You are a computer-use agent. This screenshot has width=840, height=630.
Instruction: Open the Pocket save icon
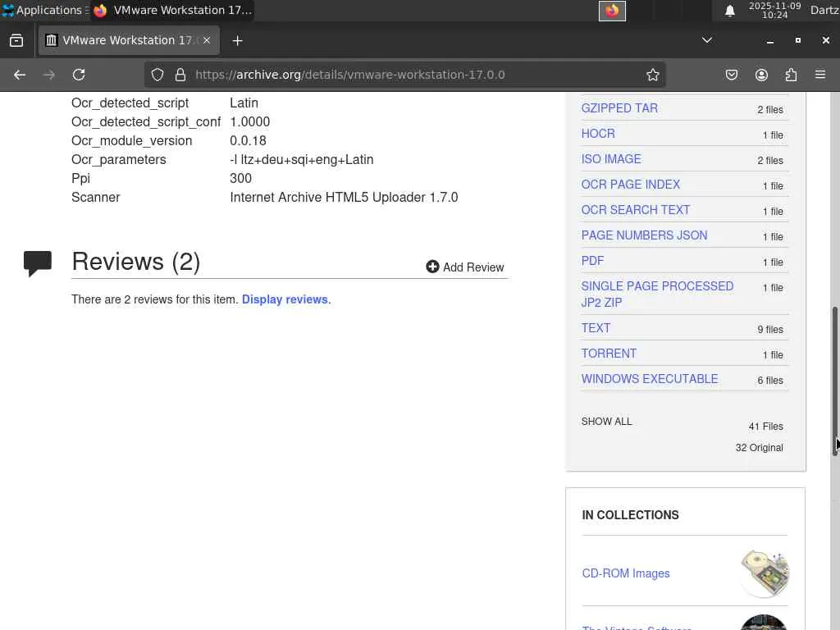(731, 75)
